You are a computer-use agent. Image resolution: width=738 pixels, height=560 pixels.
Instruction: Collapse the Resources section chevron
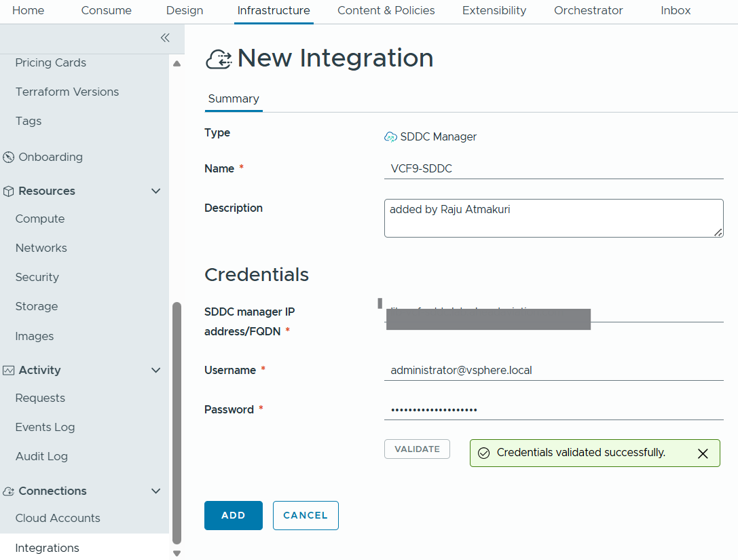[x=155, y=191]
